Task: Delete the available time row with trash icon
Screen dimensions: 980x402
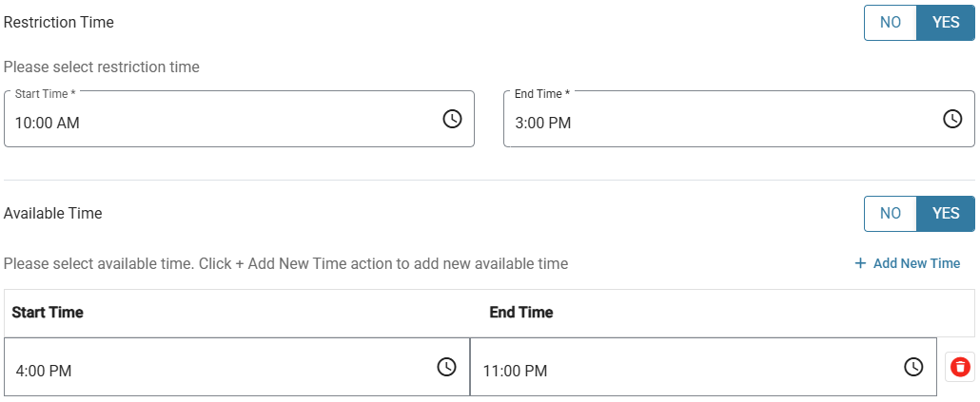Action: tap(959, 367)
